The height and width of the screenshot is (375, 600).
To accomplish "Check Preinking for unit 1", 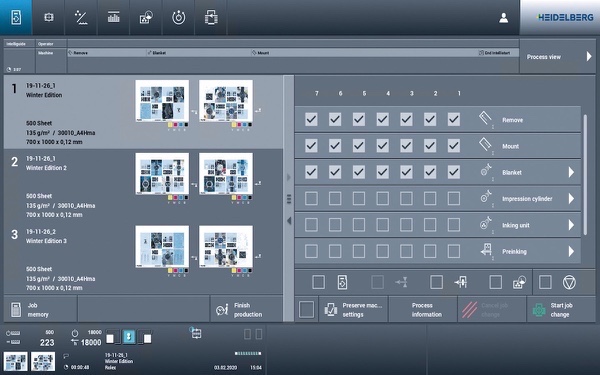I will 454,251.
